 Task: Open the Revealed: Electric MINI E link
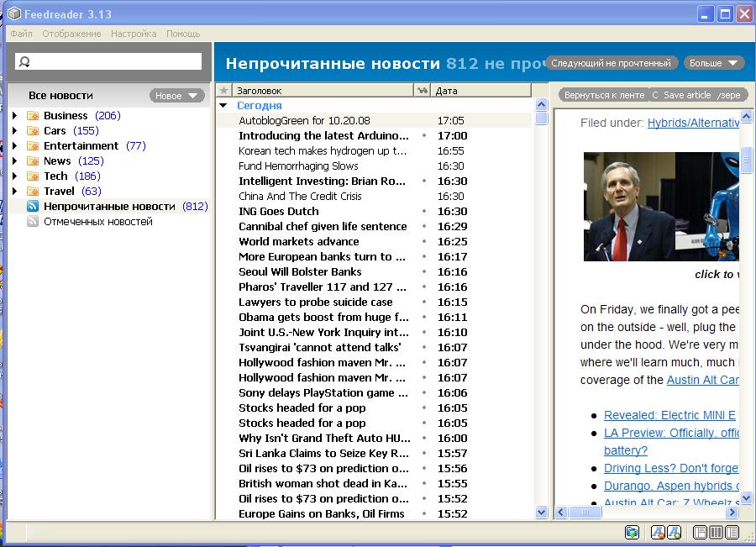(x=669, y=415)
